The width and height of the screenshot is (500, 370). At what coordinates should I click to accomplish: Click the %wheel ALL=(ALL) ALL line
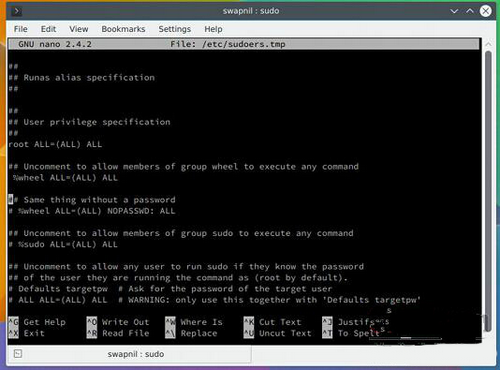65,178
